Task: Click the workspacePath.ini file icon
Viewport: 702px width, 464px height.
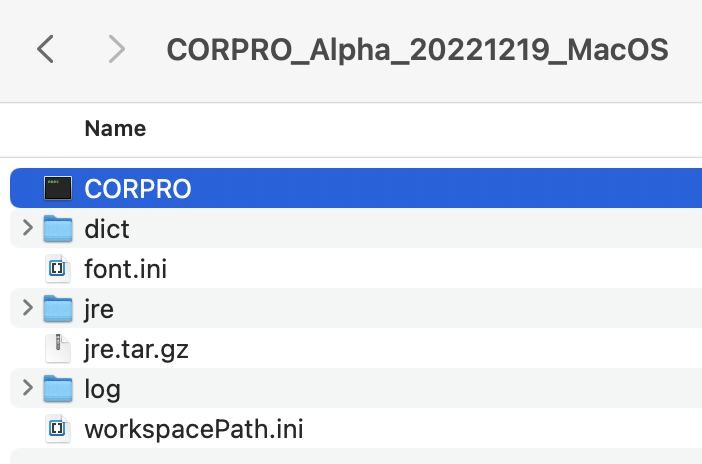Action: tap(58, 429)
